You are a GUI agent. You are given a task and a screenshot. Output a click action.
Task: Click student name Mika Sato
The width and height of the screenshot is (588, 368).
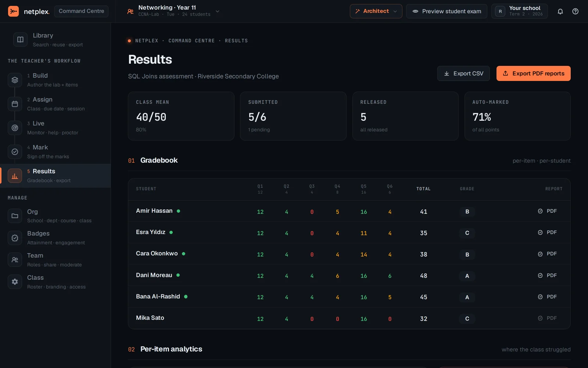[x=150, y=318]
